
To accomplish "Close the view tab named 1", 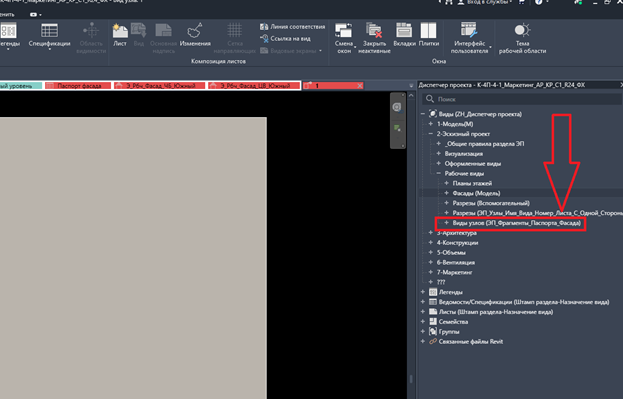I will point(360,85).
